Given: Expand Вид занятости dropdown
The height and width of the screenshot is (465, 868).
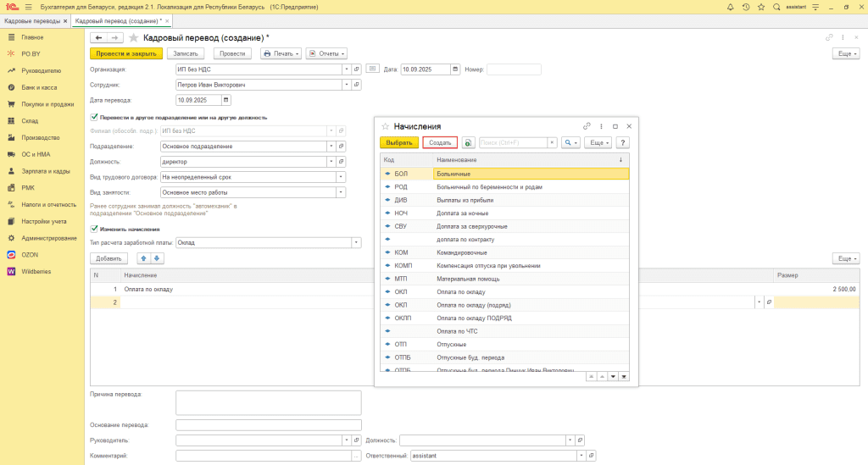Looking at the screenshot, I should point(341,192).
